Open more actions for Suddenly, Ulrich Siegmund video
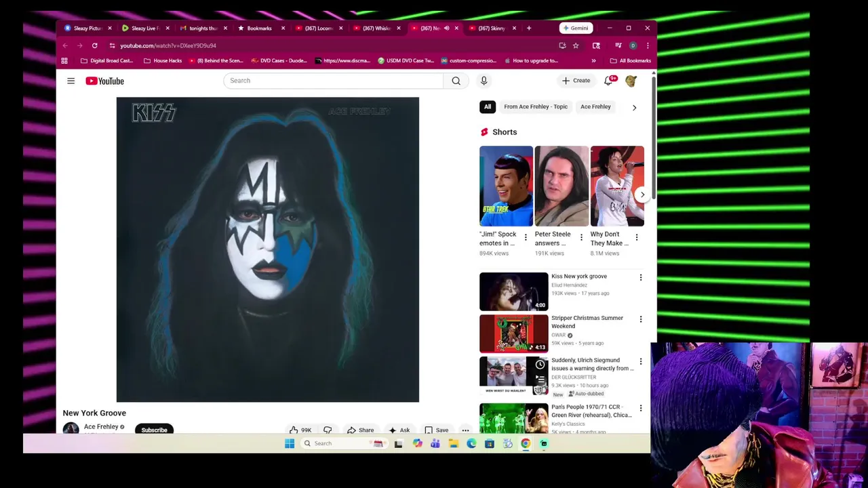Screen dimensions: 868x488 point(641,362)
